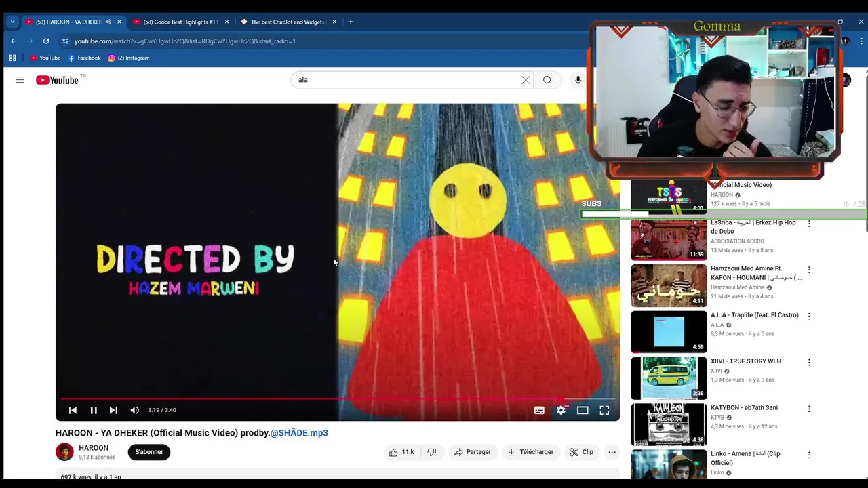This screenshot has width=868, height=488.
Task: Open the @SHĀDE.mp3 link in title
Action: (x=299, y=433)
